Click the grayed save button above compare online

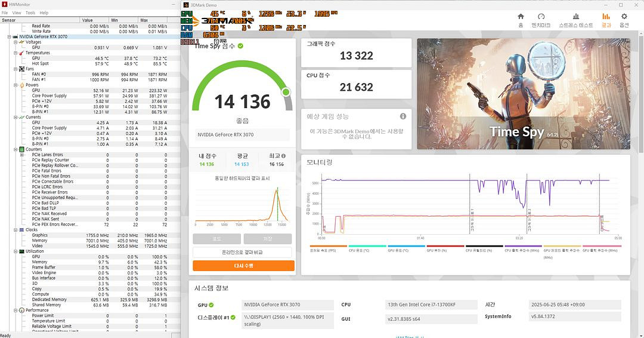268,239
